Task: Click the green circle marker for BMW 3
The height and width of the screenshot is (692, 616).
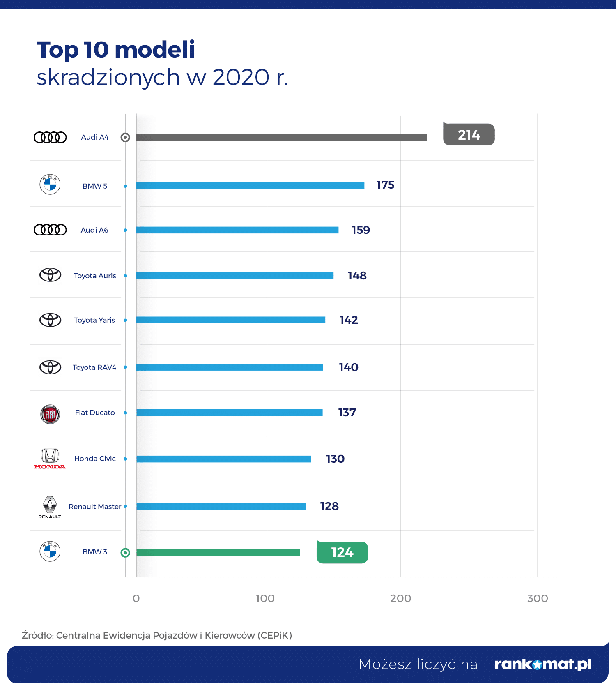Action: pyautogui.click(x=125, y=553)
